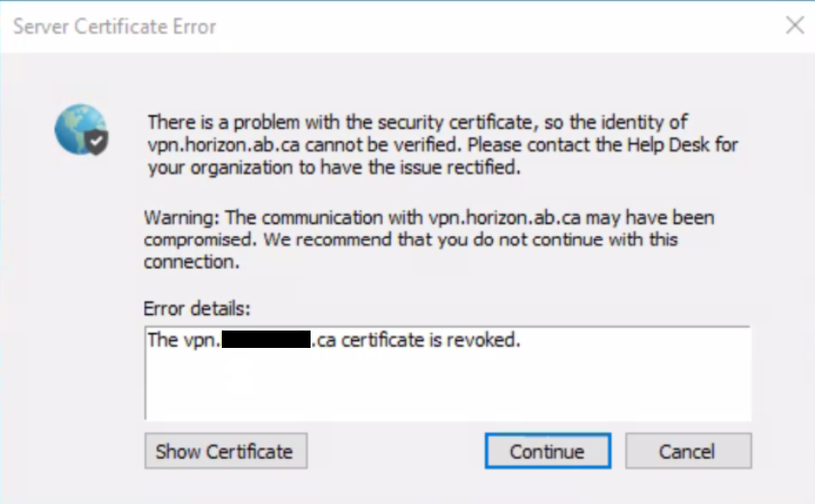815x504 pixels.
Task: Click the Show Certificate button
Action: (x=225, y=451)
